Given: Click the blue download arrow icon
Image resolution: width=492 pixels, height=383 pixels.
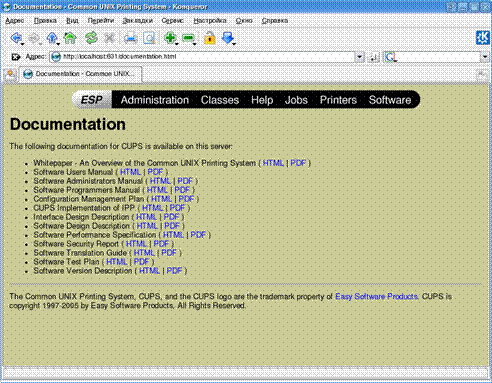Looking at the screenshot, I should pyautogui.click(x=228, y=37).
